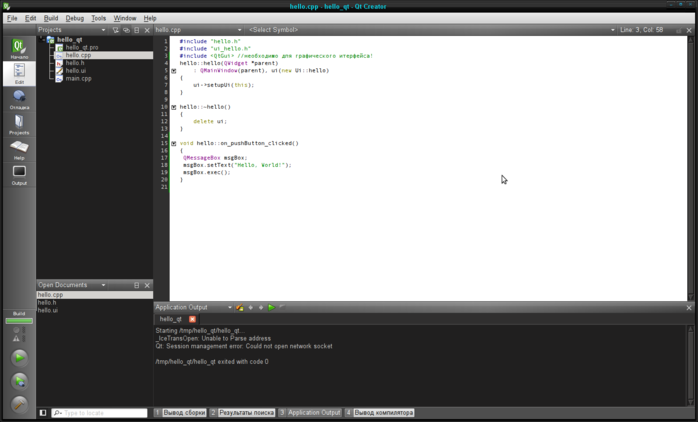This screenshot has width=698, height=422.
Task: Select hello.ui in the Projects tree
Action: pos(76,70)
